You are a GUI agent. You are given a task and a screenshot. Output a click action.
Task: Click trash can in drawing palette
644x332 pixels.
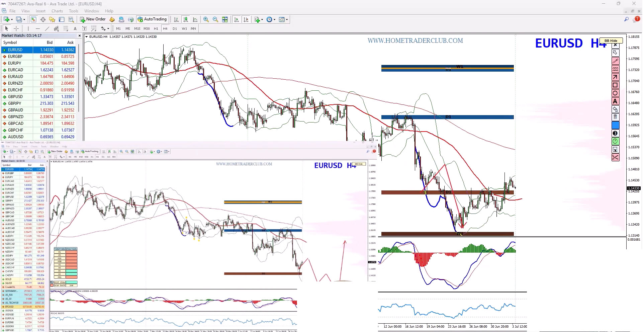[x=615, y=117]
